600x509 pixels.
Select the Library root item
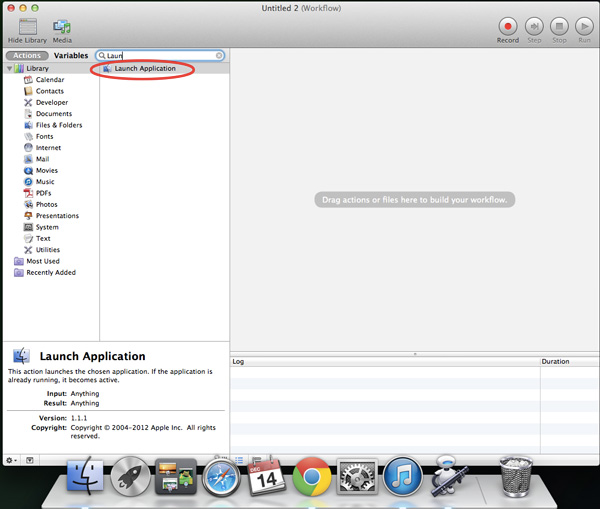tap(38, 69)
